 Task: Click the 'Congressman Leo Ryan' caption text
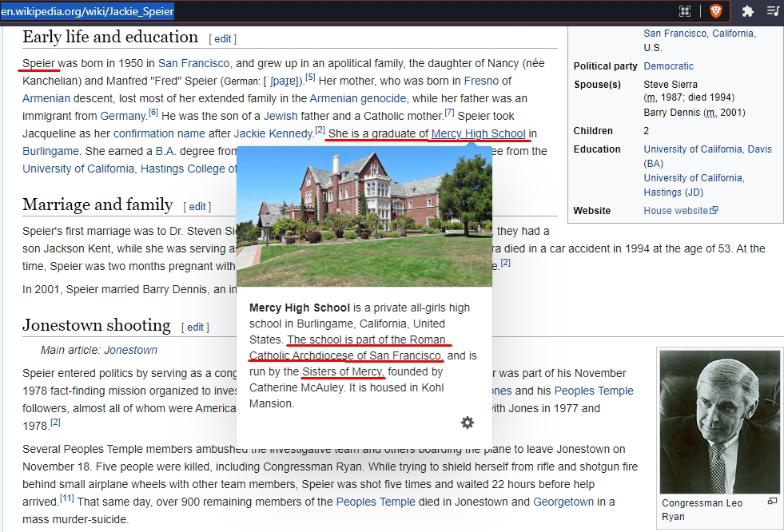point(702,510)
